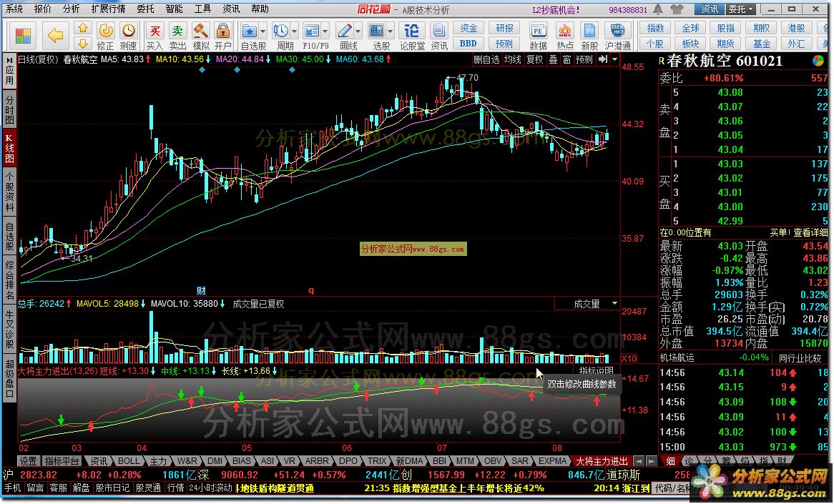Viewport: 834px width, 504px height.
Task: Switch to the K线图 side tab
Action: (9, 149)
